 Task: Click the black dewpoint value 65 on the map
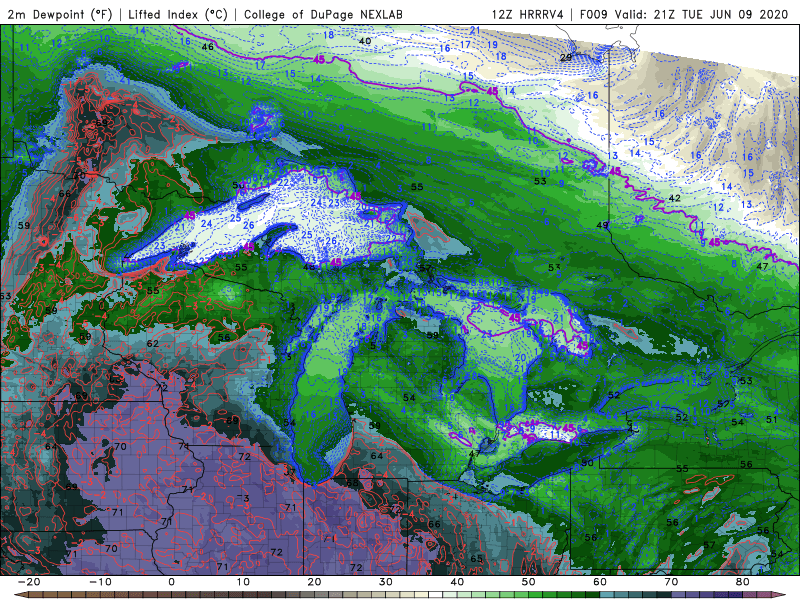click(476, 558)
